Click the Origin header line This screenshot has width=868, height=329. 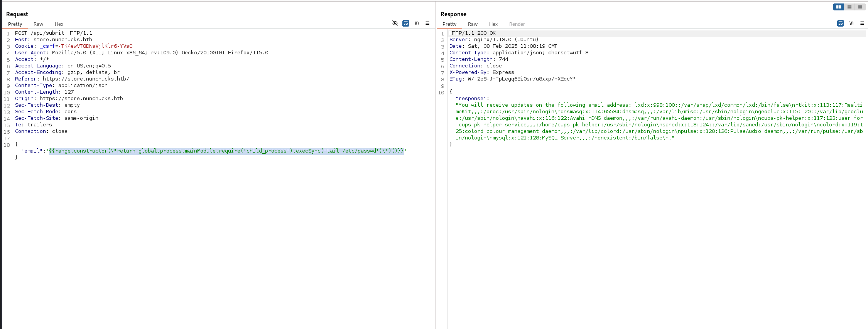tap(69, 99)
